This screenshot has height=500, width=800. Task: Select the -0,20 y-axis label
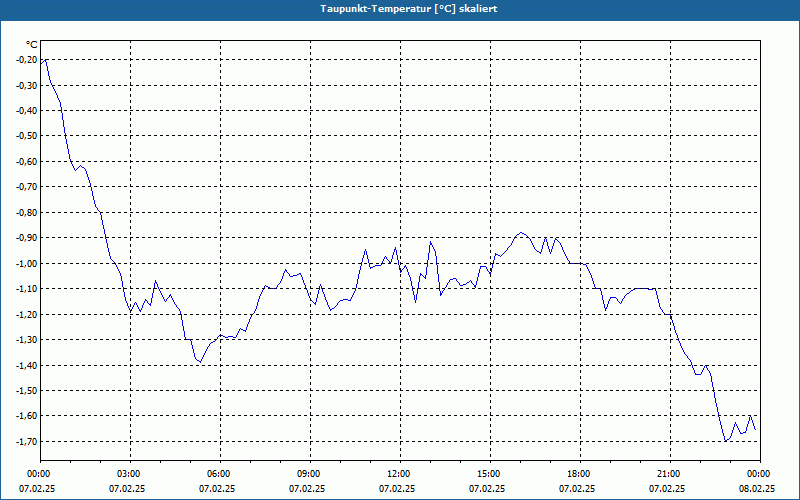(x=28, y=60)
